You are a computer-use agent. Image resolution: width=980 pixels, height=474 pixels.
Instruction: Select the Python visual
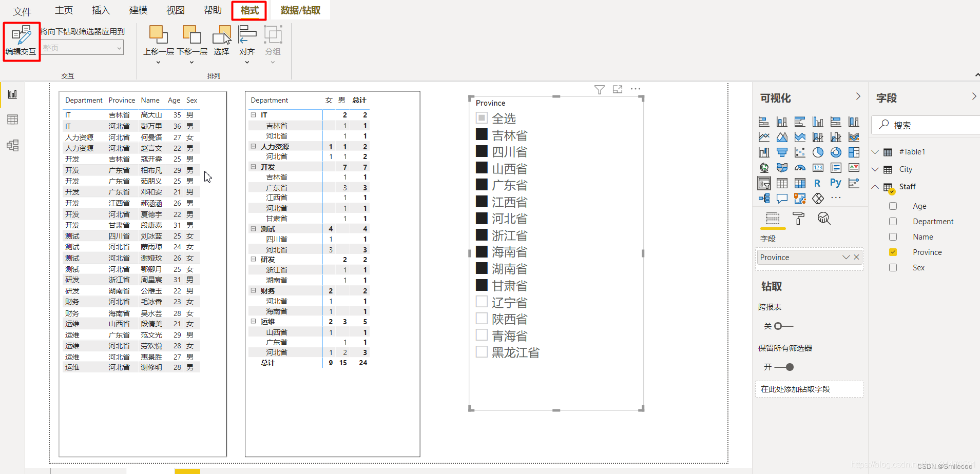pos(836,183)
